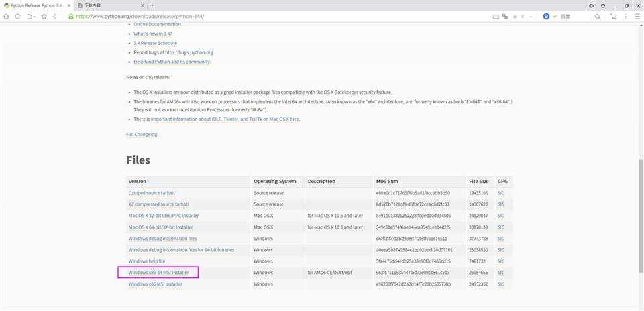Click the vertical scrollbar thumb
Image resolution: width=644 pixels, height=311 pixels.
point(641,215)
